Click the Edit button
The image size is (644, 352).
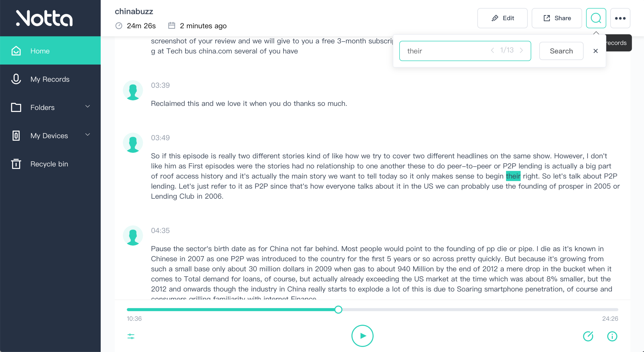502,18
